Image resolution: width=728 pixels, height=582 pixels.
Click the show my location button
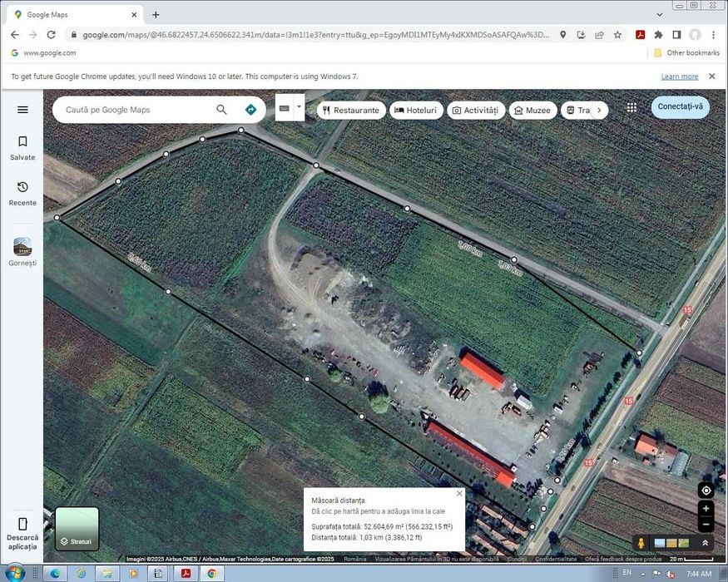pos(706,491)
